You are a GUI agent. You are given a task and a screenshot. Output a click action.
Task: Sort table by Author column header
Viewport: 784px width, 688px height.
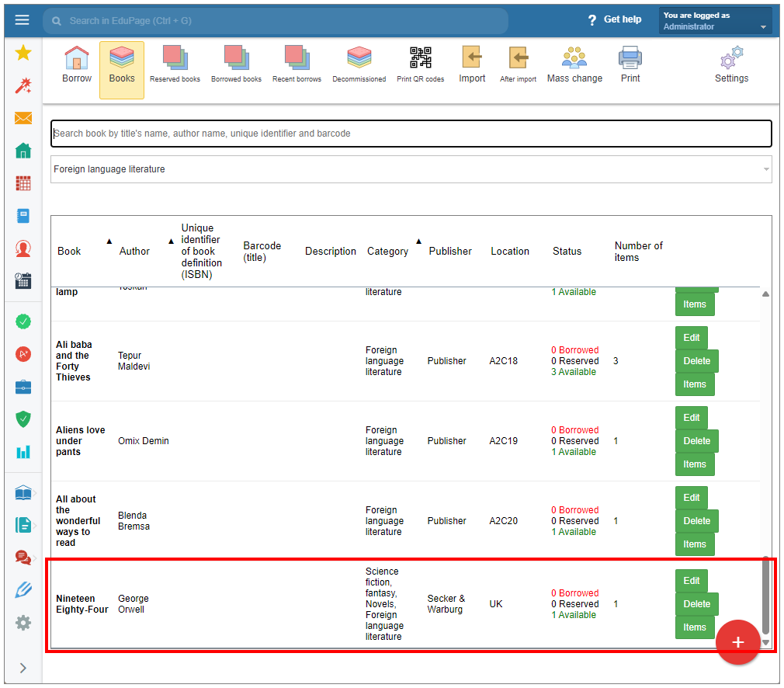click(134, 251)
